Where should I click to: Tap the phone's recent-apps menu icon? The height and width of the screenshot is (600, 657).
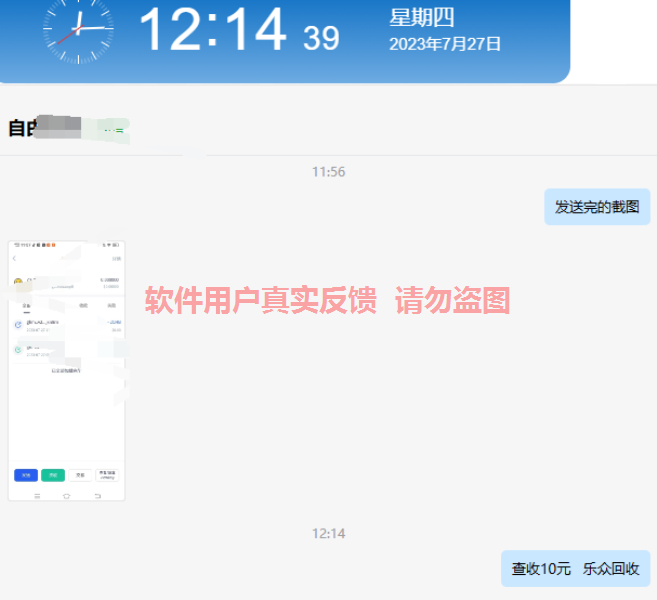click(x=37, y=495)
